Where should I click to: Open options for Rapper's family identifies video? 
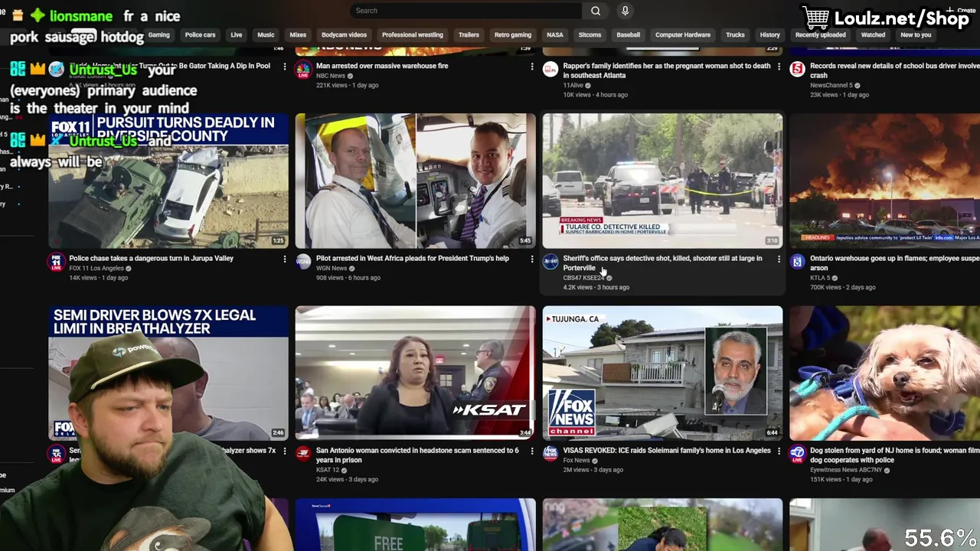[779, 67]
